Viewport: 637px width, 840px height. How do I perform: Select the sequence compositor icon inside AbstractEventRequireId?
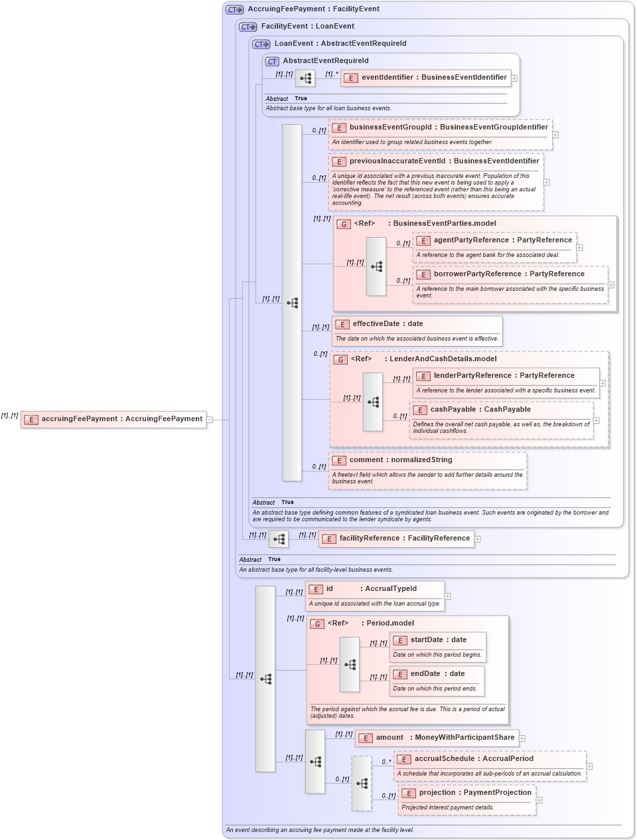305,78
